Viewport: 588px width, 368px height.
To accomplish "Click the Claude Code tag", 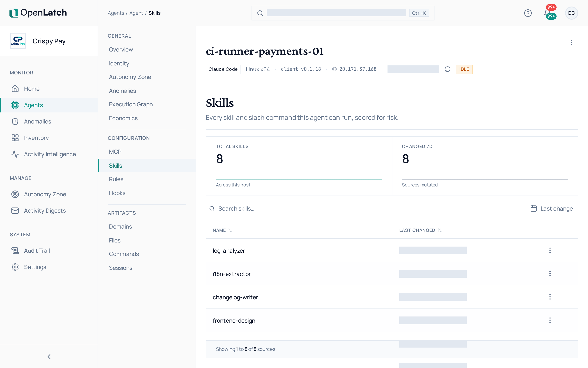I will point(223,69).
